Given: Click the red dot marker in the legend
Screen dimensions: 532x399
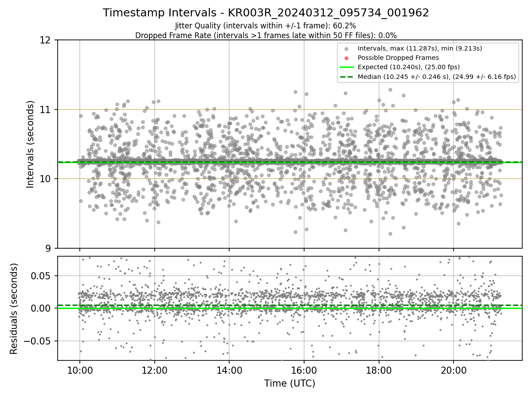Looking at the screenshot, I should click(x=346, y=58).
